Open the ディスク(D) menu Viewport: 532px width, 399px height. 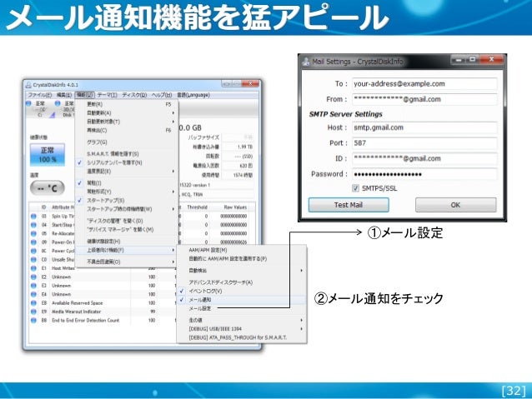[134, 95]
